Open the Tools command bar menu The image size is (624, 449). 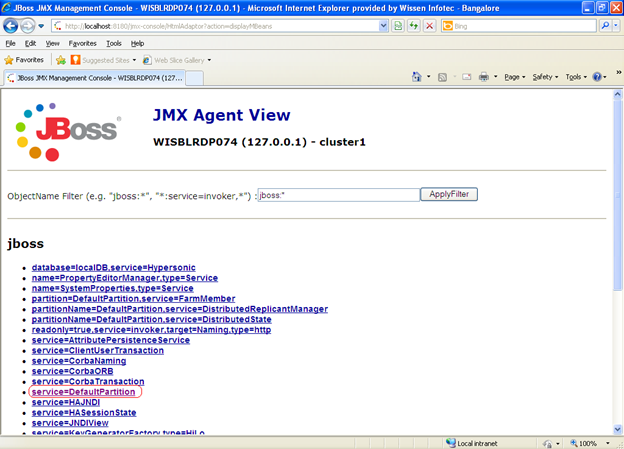(x=576, y=77)
